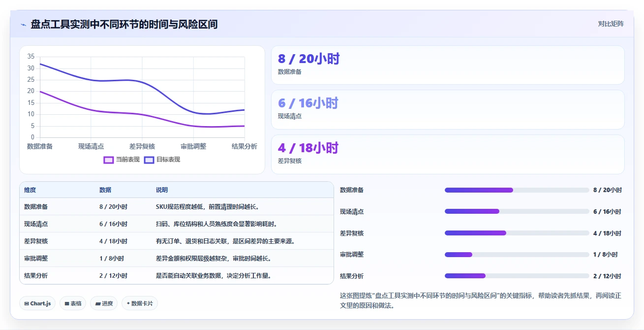Click the 现场清点 progress bar

click(517, 211)
